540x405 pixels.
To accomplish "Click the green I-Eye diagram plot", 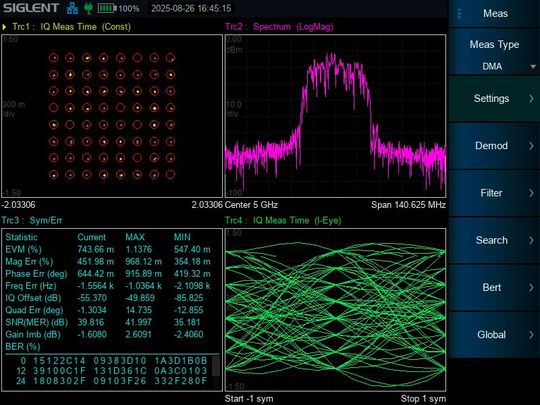I will point(335,310).
